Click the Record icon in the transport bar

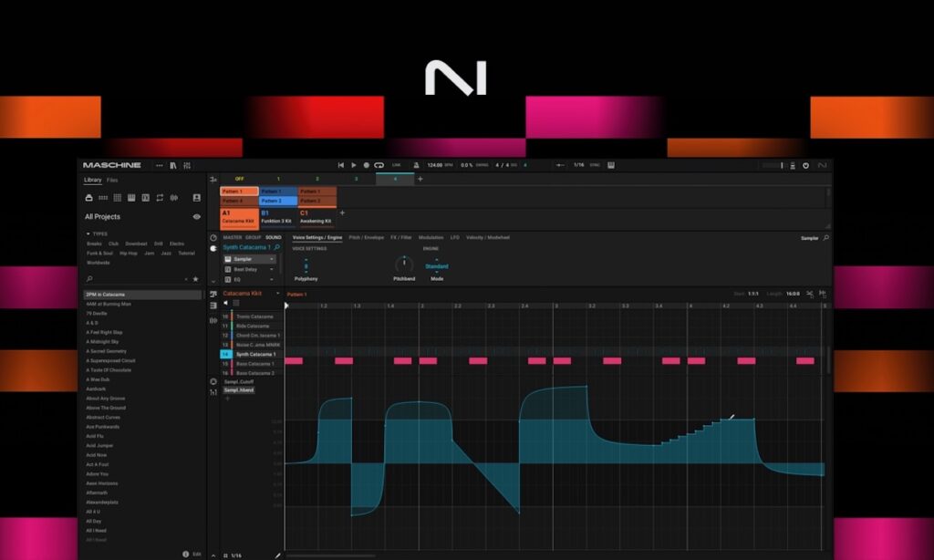[368, 165]
